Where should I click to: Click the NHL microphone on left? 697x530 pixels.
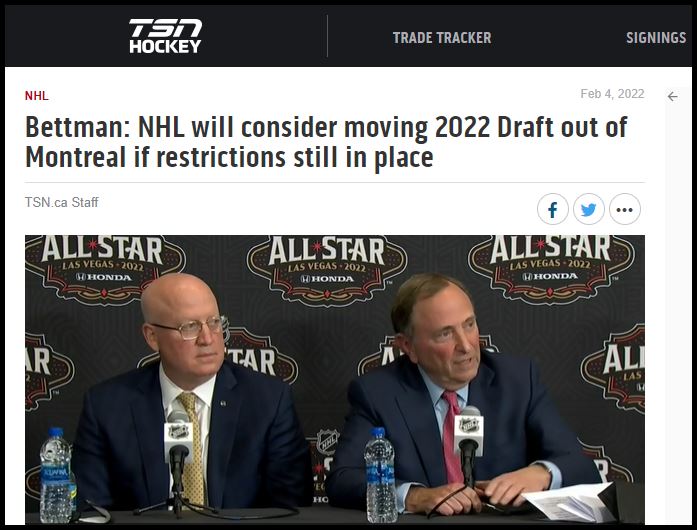178,450
